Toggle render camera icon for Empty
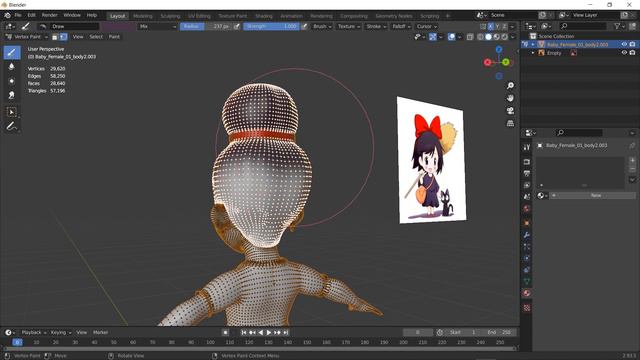Image resolution: width=640 pixels, height=360 pixels. click(632, 53)
